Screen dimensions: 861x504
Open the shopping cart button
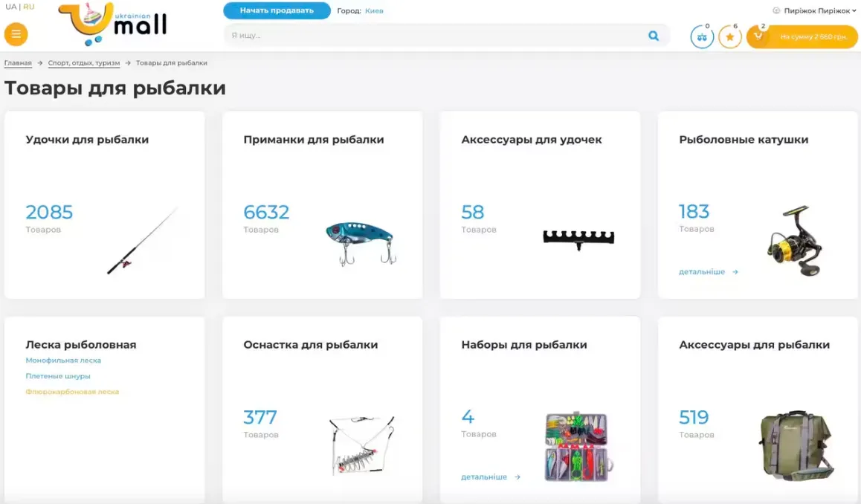802,36
